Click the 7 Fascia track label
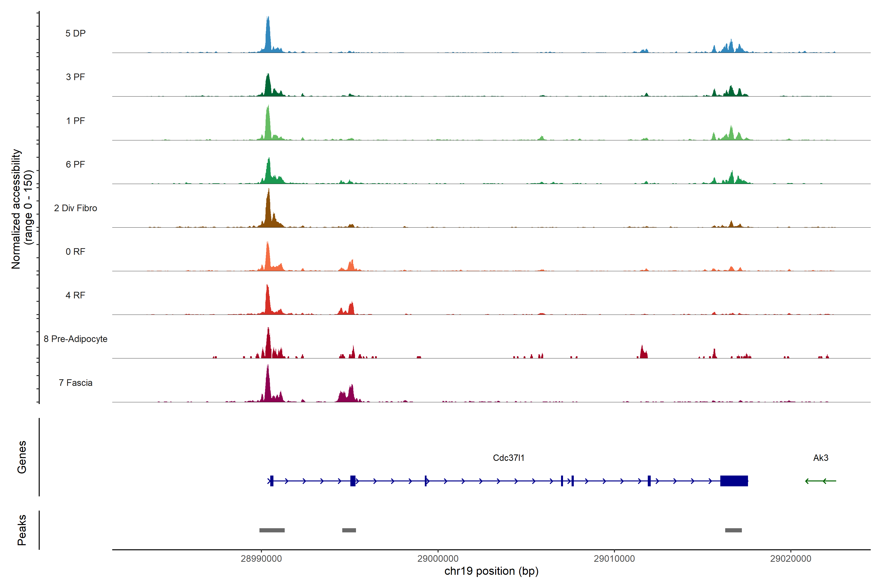882x588 pixels. coord(75,383)
